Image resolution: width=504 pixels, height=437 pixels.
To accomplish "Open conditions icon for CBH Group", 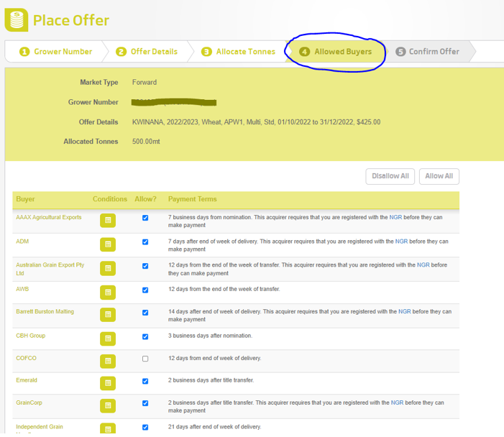I will (x=108, y=339).
